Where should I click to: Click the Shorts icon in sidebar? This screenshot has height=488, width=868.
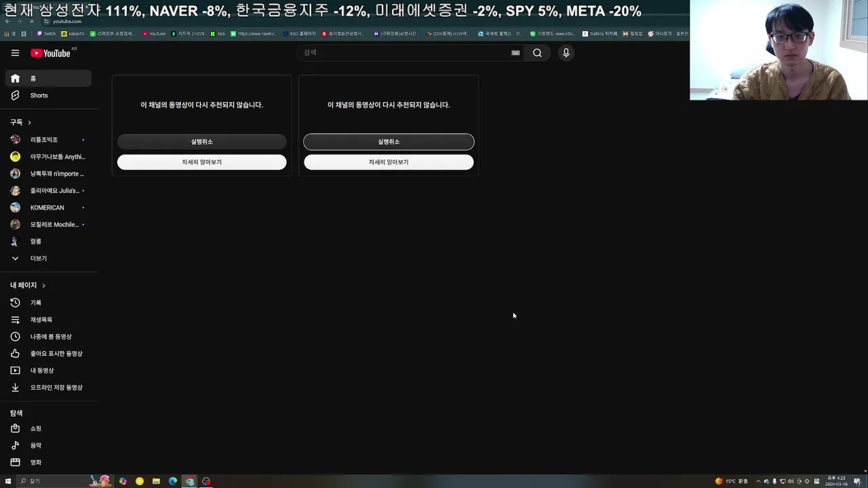15,96
